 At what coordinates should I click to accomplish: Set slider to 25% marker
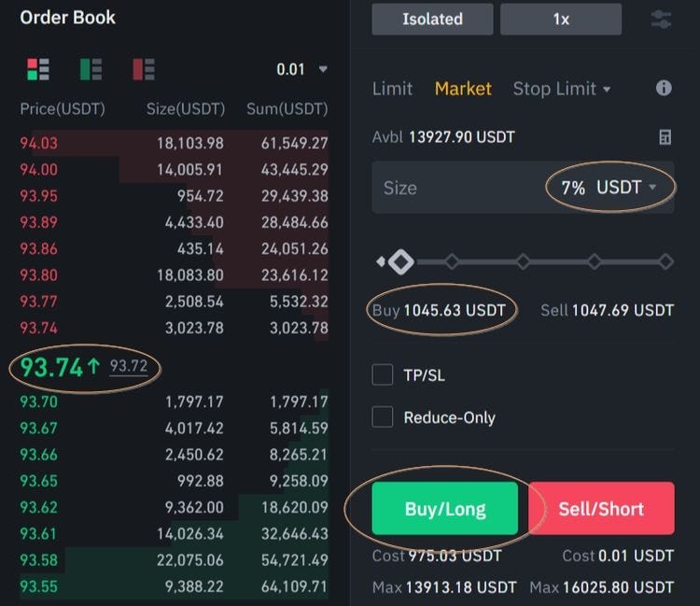click(452, 261)
